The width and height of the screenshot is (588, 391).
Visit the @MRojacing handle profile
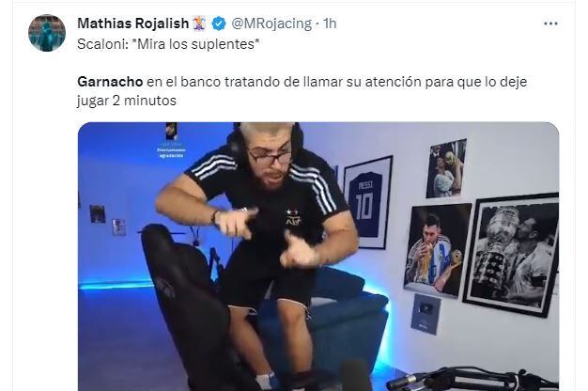click(x=271, y=23)
